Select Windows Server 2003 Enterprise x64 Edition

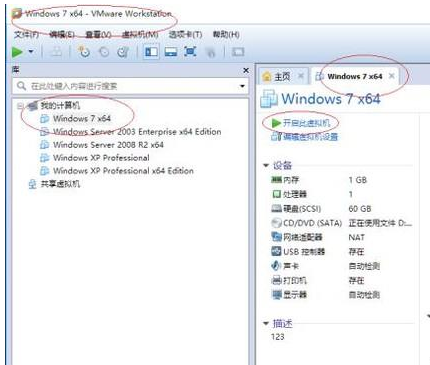tap(137, 132)
